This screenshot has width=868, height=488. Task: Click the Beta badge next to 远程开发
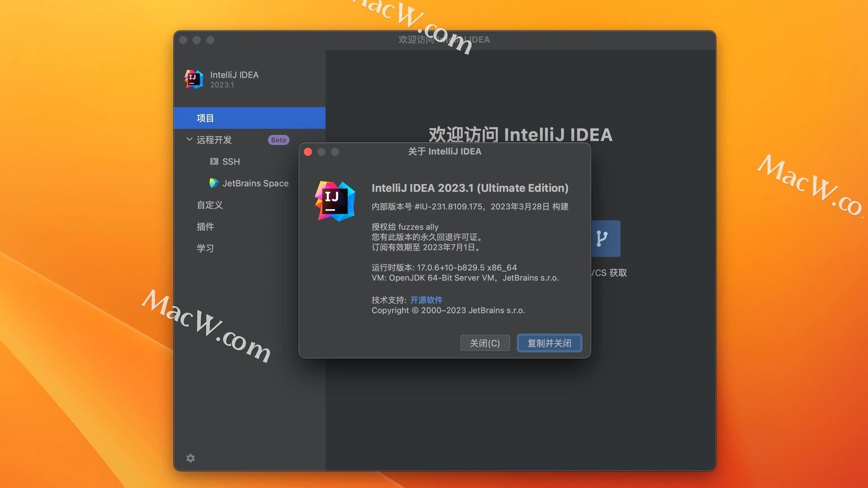click(x=278, y=140)
